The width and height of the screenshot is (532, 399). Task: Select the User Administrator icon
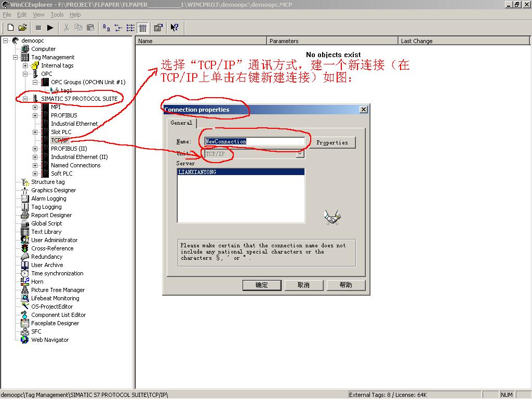click(25, 240)
